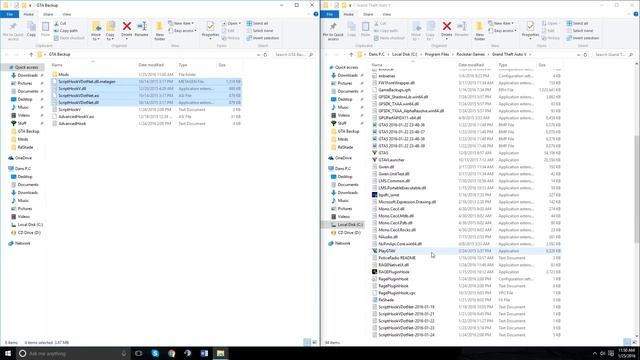Image resolution: width=640 pixels, height=360 pixels.
Task: Click Invert selection in GTA Backup window
Action: coord(263,38)
